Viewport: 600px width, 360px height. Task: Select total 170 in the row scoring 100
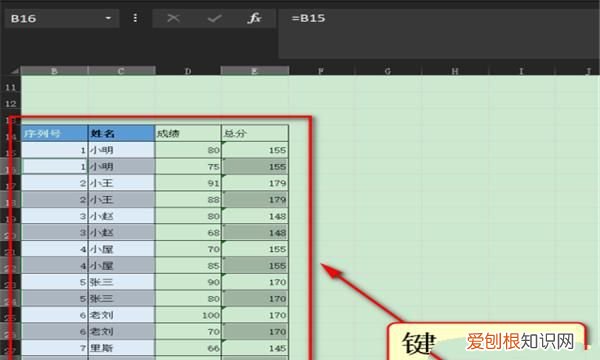pyautogui.click(x=255, y=315)
